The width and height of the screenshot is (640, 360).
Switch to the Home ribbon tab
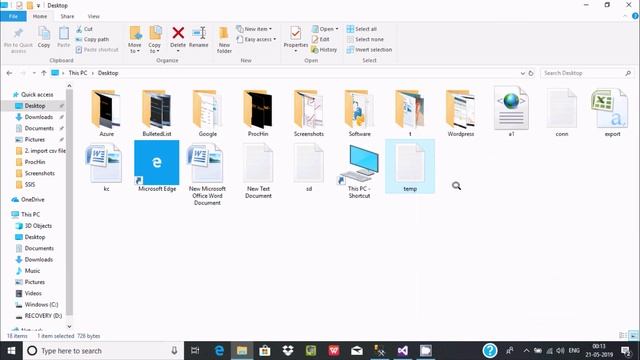pyautogui.click(x=40, y=16)
